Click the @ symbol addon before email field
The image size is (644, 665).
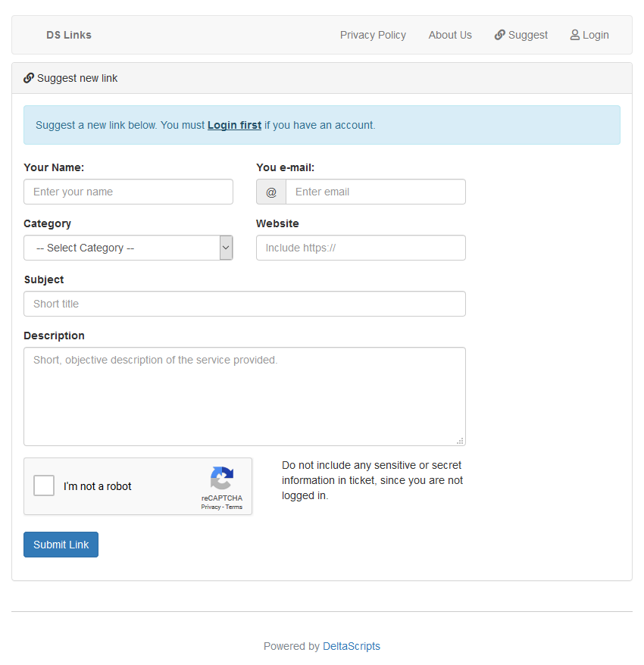pos(271,192)
